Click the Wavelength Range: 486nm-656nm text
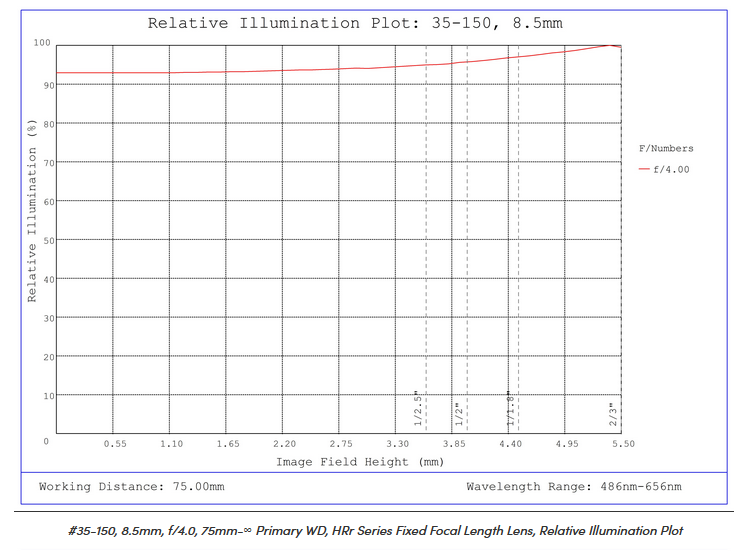Viewport: 748px width, 551px height. pyautogui.click(x=573, y=487)
